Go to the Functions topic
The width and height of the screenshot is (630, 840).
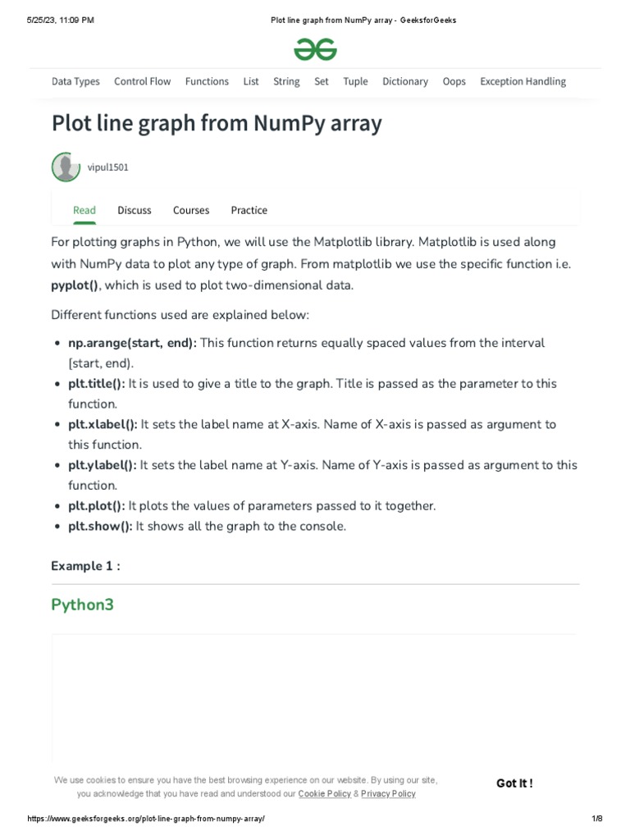point(207,81)
